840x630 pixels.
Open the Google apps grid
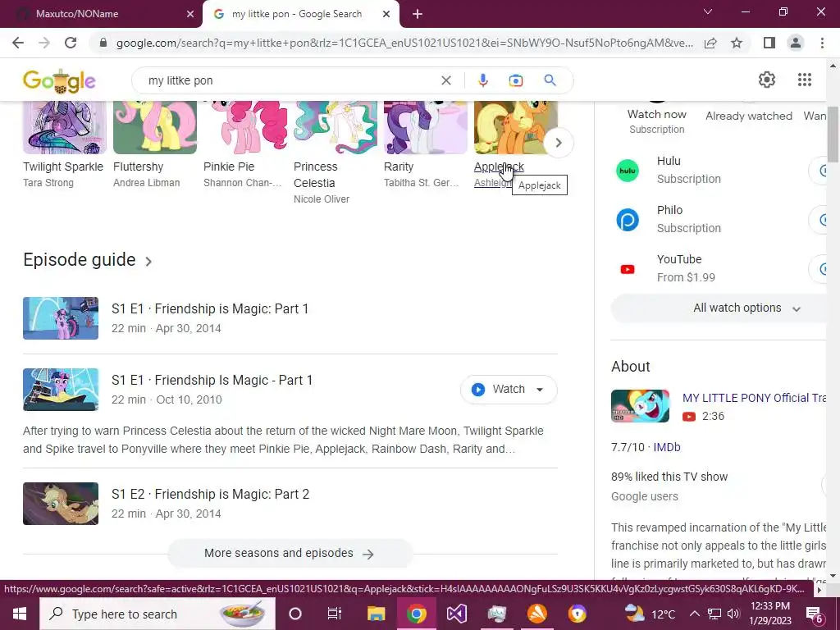pos(804,80)
